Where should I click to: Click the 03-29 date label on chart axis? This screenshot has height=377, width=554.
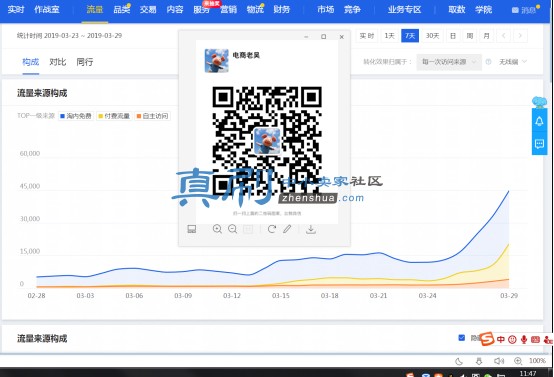(x=509, y=296)
